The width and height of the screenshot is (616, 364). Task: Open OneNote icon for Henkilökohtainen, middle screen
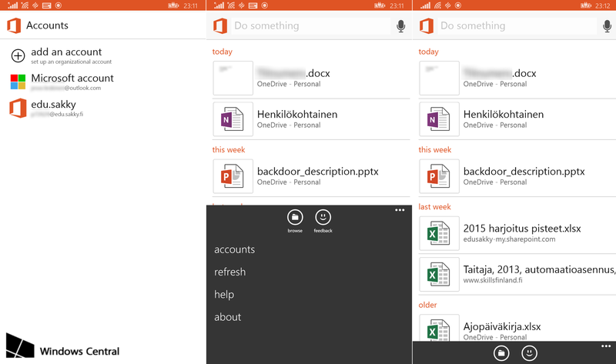tap(233, 119)
